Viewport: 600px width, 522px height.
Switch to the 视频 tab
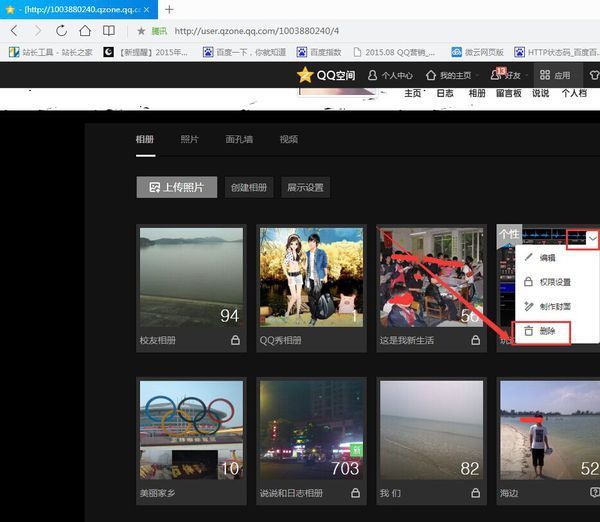[289, 139]
